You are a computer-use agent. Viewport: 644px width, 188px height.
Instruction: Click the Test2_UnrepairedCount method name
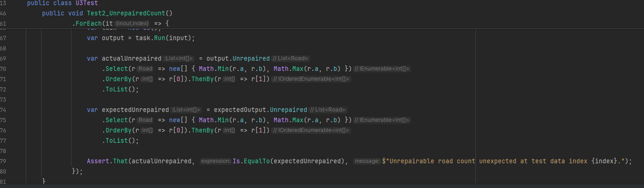point(126,13)
